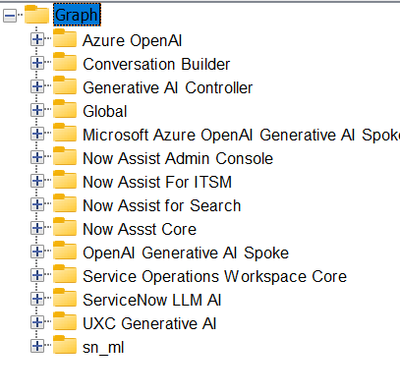Expand Microsoft Azure OpenAI Generative AI node
The height and width of the screenshot is (392, 400).
pyautogui.click(x=37, y=134)
